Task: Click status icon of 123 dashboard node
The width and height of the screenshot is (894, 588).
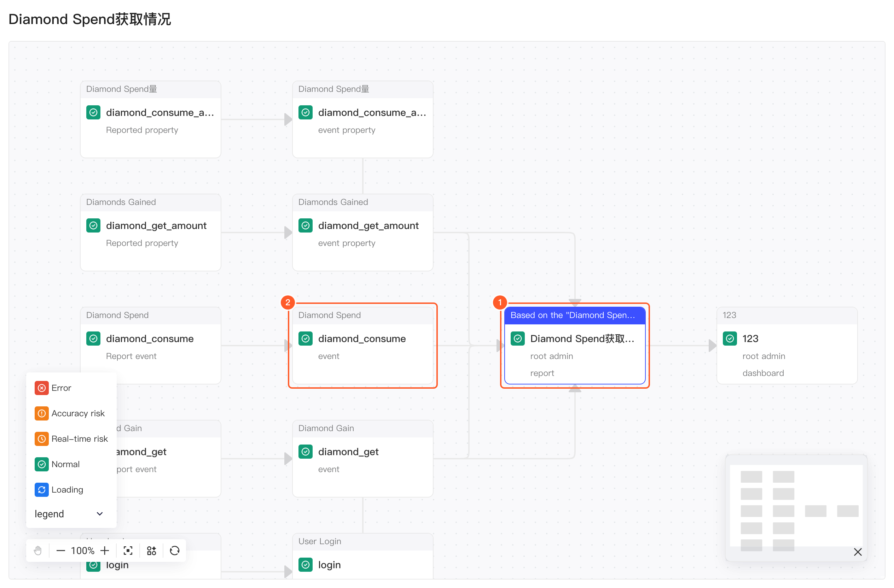Action: (x=730, y=339)
